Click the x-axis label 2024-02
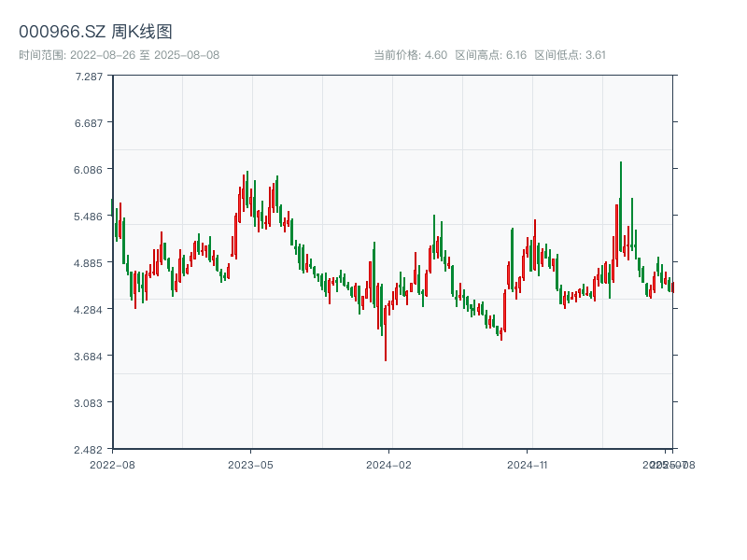 (388, 465)
